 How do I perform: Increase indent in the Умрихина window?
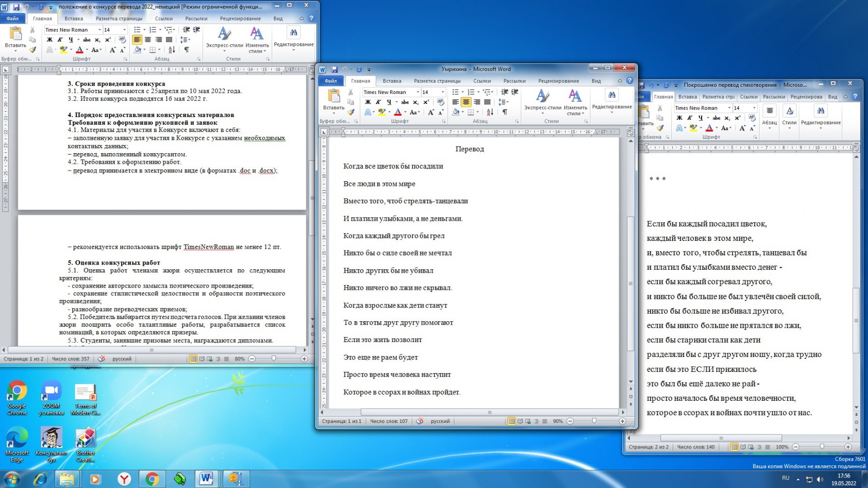tap(515, 92)
